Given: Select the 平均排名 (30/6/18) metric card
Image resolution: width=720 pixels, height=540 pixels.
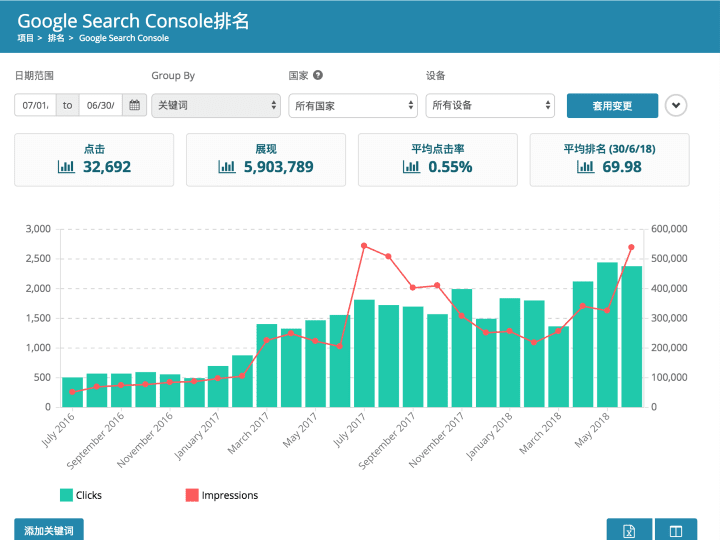Looking at the screenshot, I should 609,160.
